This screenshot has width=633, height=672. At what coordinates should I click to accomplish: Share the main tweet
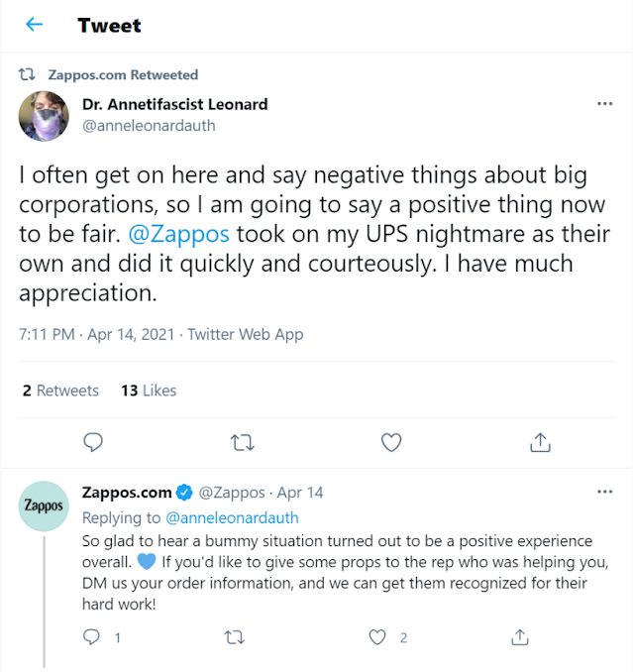(x=540, y=441)
